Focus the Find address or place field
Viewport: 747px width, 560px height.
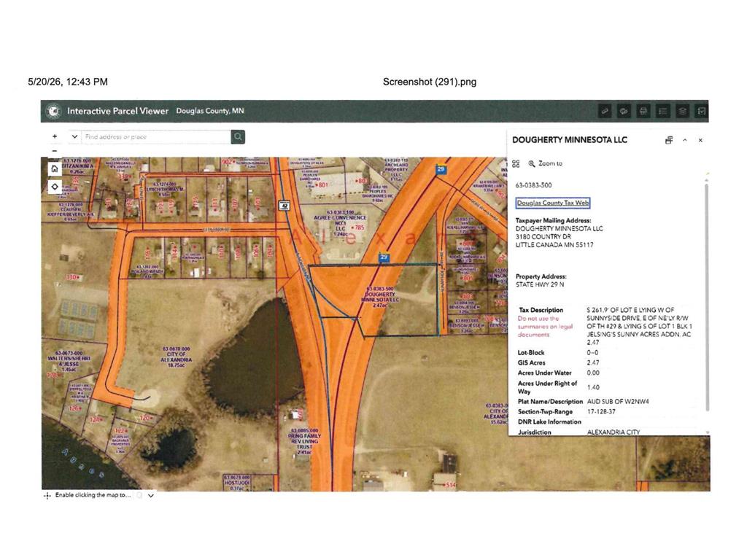point(156,136)
